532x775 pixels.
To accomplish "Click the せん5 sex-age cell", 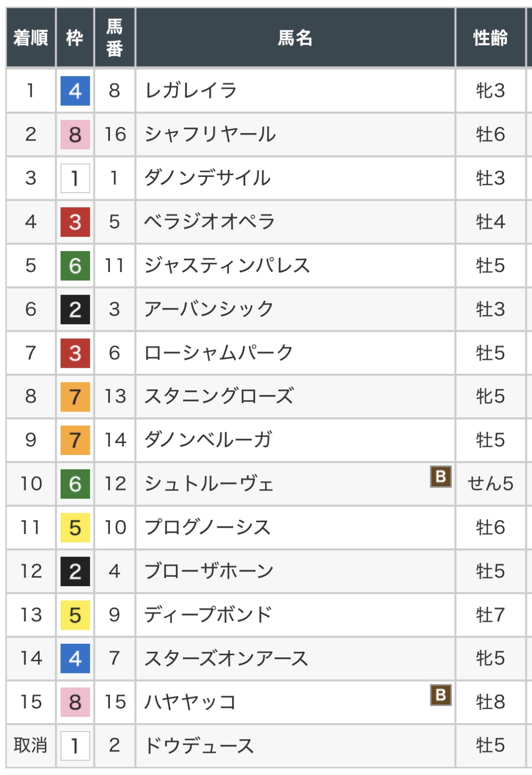I will [x=490, y=484].
